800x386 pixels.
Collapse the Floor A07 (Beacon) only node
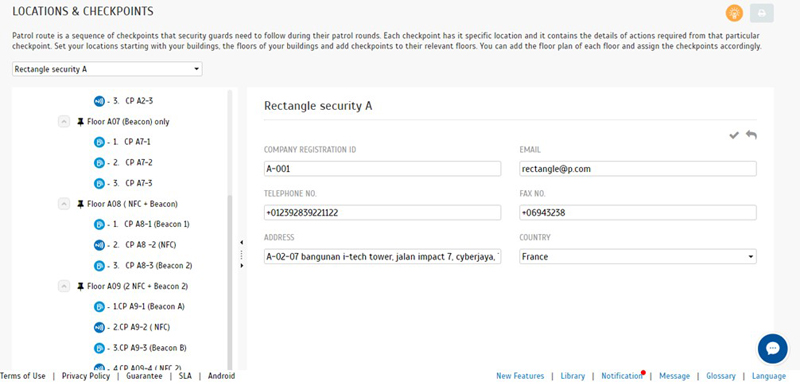pyautogui.click(x=64, y=122)
